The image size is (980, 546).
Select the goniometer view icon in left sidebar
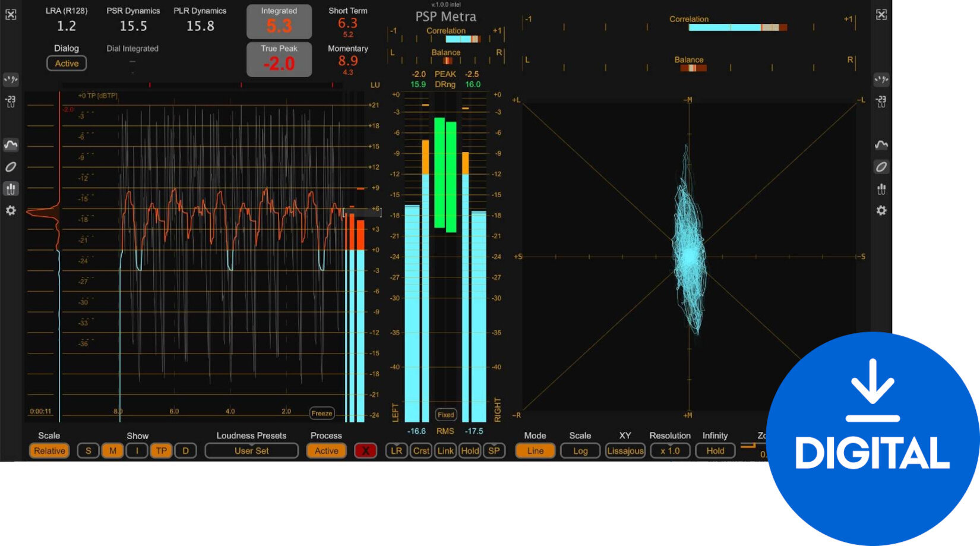point(11,167)
